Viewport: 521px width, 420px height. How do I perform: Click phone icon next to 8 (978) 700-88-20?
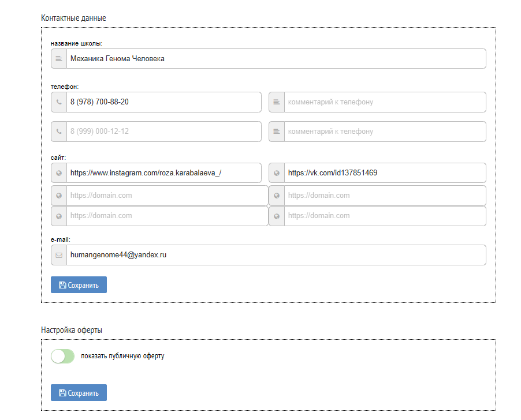point(59,102)
